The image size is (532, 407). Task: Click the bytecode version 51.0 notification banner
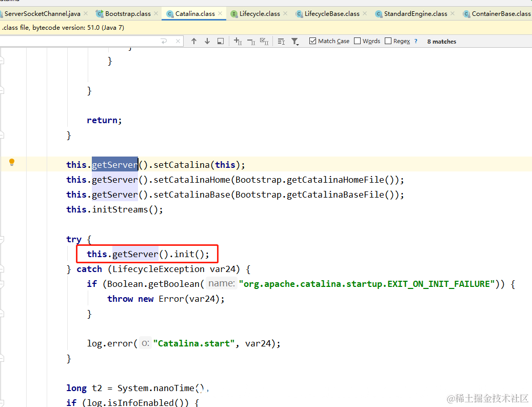[266, 28]
